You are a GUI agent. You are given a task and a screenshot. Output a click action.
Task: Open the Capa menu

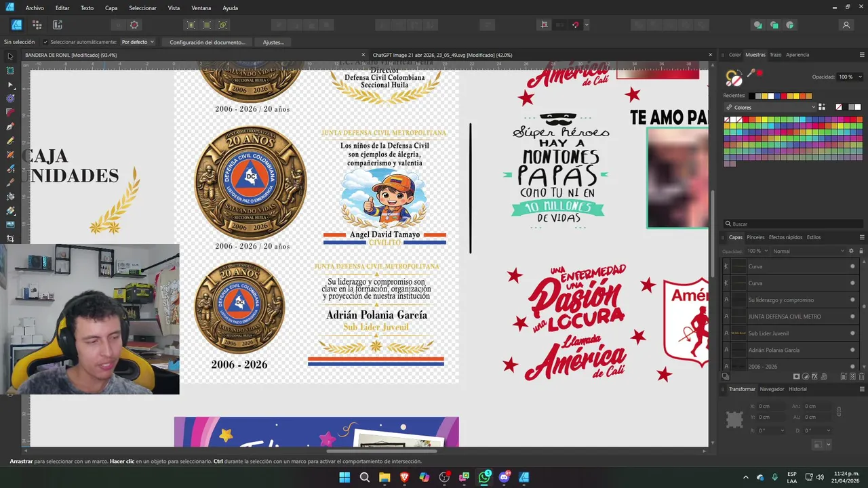click(111, 8)
